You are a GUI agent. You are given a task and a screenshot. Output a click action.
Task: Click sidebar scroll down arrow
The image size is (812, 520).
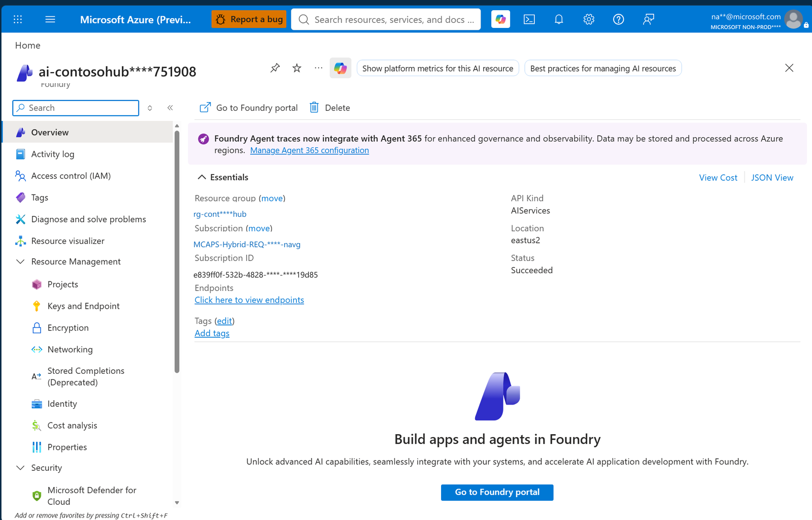click(x=177, y=503)
